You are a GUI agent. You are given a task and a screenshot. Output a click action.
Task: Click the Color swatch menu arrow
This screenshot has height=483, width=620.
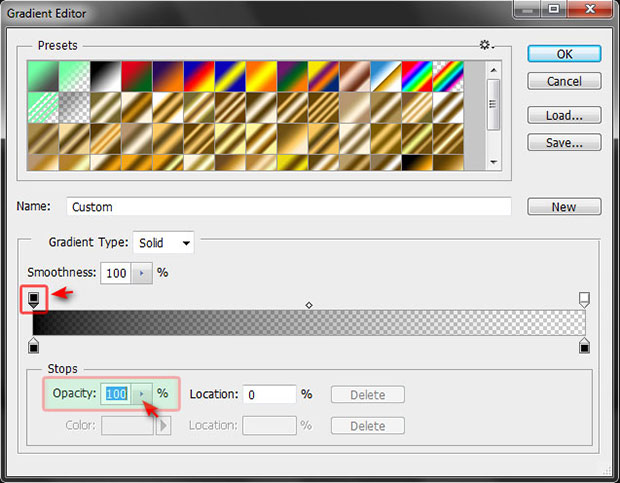163,426
